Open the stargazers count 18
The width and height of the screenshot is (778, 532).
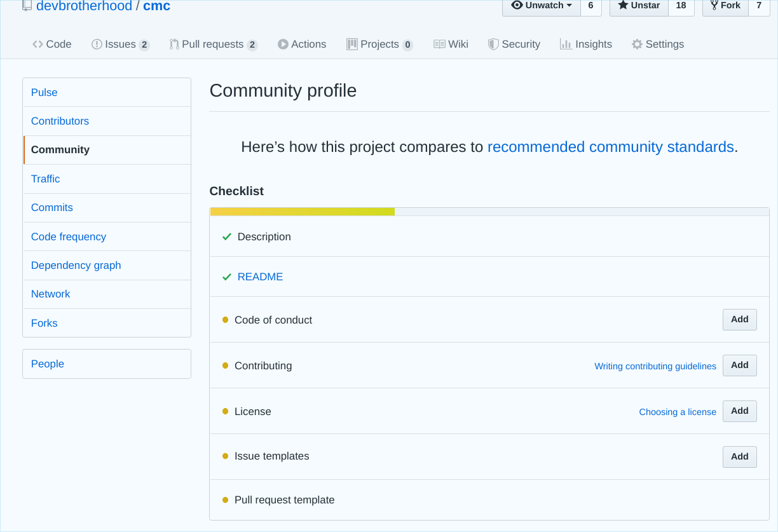681,6
